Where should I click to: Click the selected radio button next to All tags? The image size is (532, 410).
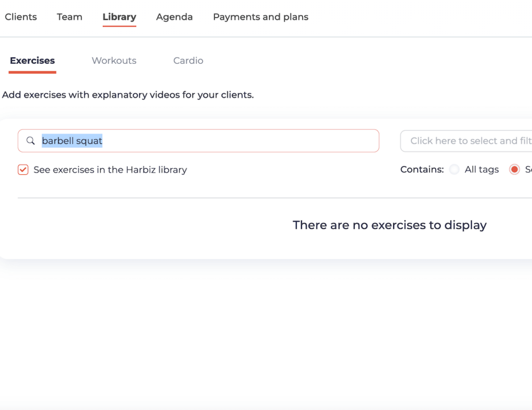coord(514,170)
